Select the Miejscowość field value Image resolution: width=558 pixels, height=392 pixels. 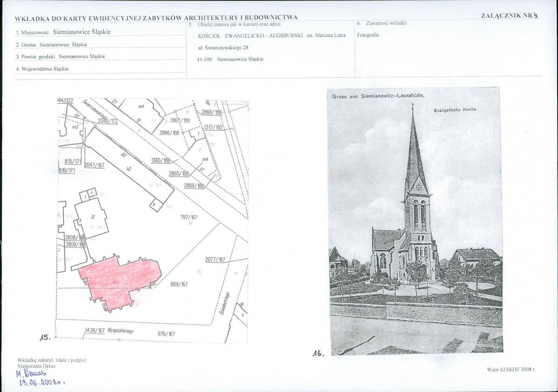pos(82,33)
